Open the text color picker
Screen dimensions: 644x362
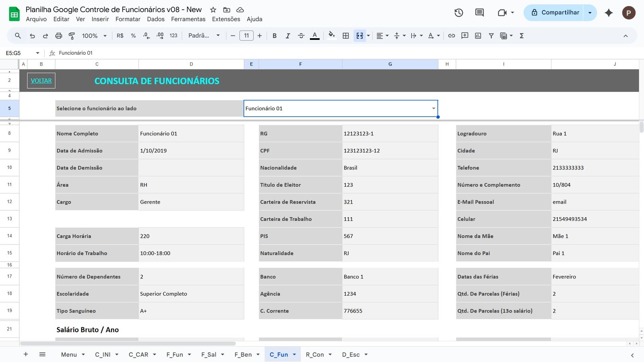coord(314,35)
